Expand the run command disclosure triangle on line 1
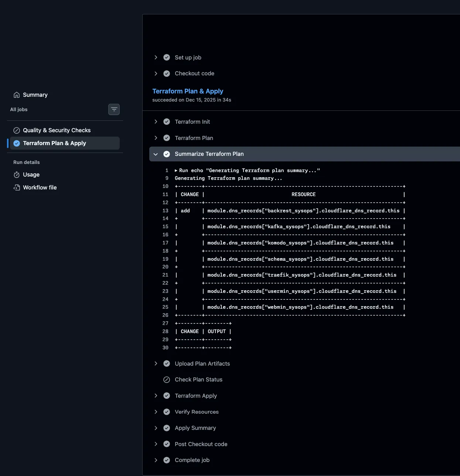 tap(176, 171)
